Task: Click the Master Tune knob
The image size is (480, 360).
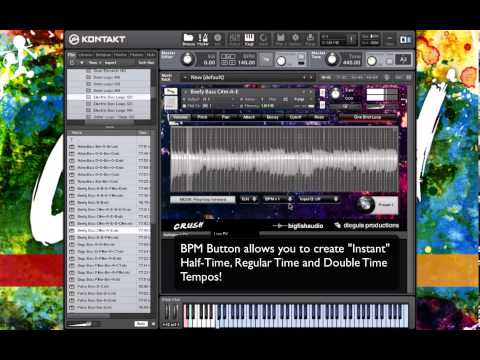Action: (x=332, y=60)
